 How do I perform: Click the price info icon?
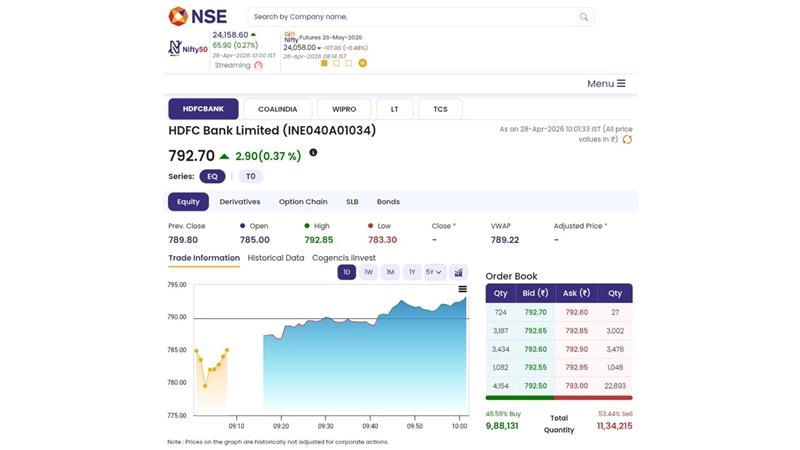pos(313,153)
